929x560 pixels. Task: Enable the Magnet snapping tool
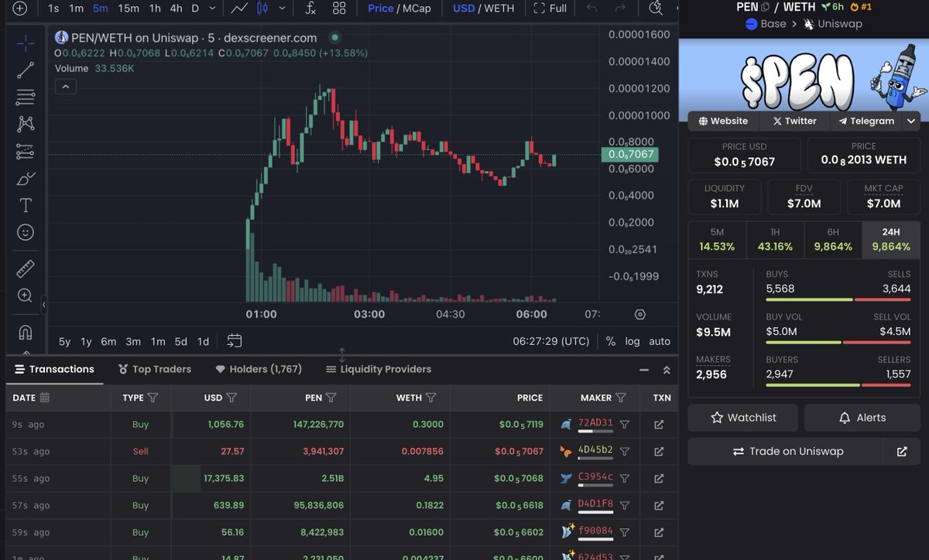click(x=26, y=332)
